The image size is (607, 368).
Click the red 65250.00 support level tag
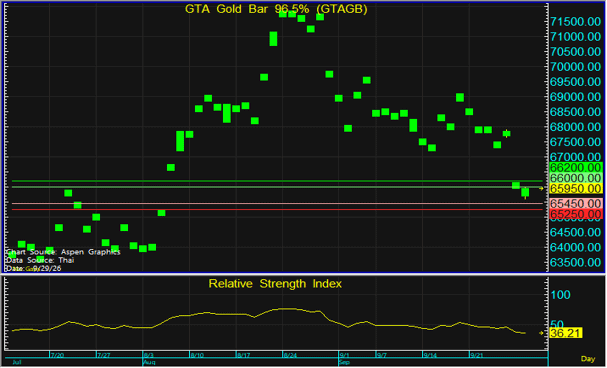click(576, 214)
